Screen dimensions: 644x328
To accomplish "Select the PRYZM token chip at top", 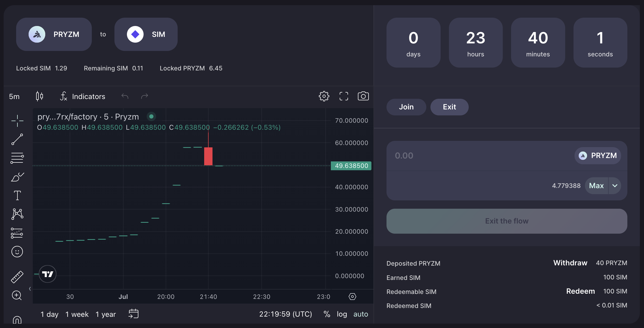I will click(54, 34).
